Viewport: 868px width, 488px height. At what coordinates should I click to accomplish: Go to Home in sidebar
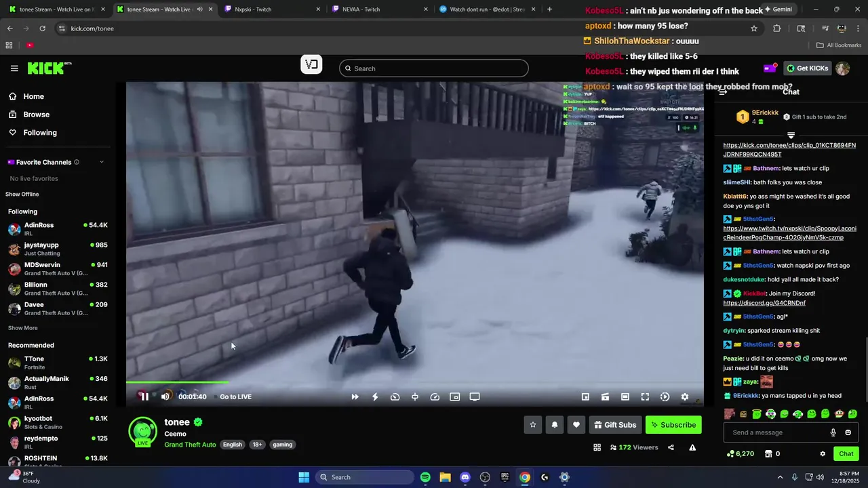tap(33, 96)
